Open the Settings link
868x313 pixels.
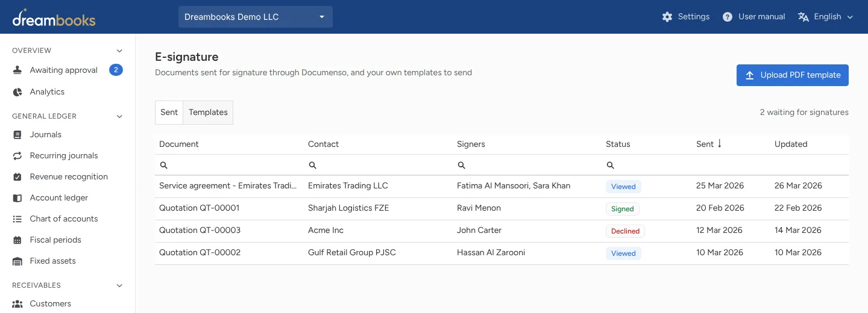[686, 17]
